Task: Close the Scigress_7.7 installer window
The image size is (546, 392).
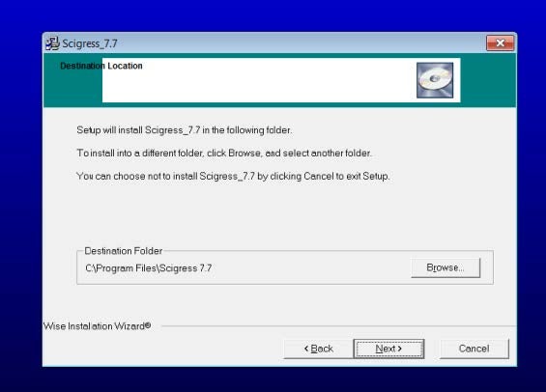Action: 500,42
